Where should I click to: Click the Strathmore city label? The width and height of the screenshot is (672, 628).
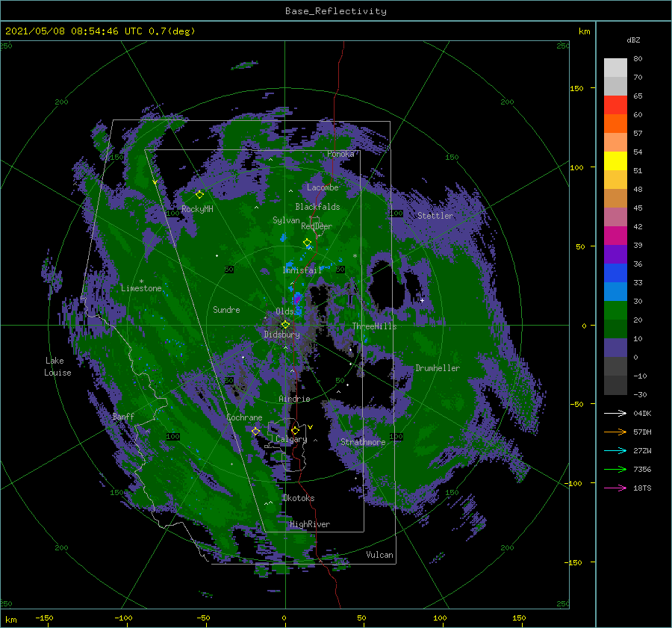363,442
